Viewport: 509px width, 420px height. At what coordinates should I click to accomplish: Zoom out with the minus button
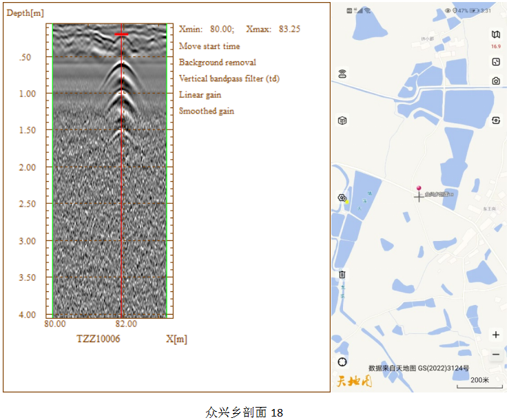click(x=496, y=355)
